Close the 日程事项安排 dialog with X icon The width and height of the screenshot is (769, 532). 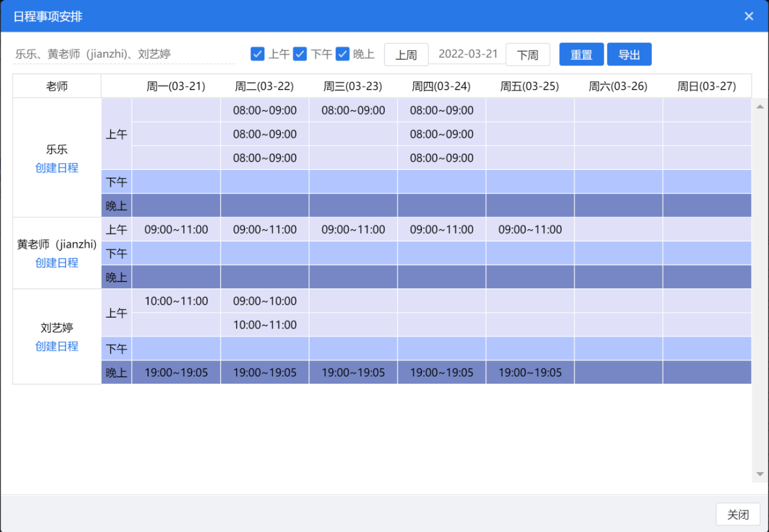pyautogui.click(x=749, y=16)
